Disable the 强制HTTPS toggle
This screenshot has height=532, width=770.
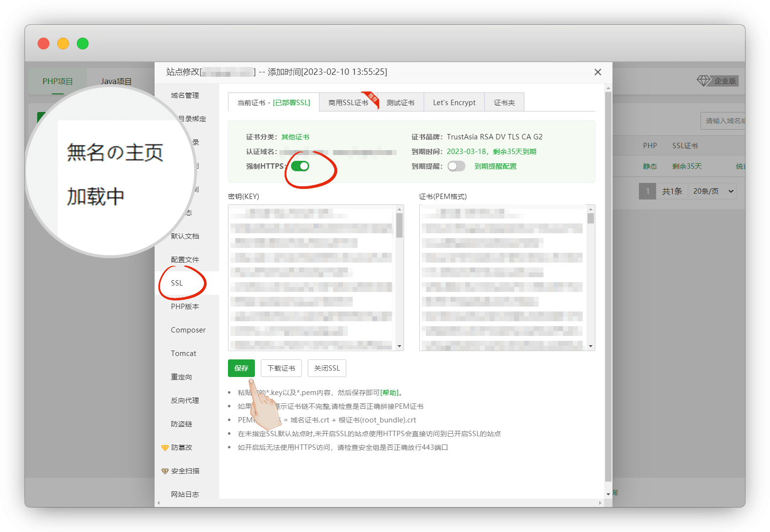[x=300, y=166]
